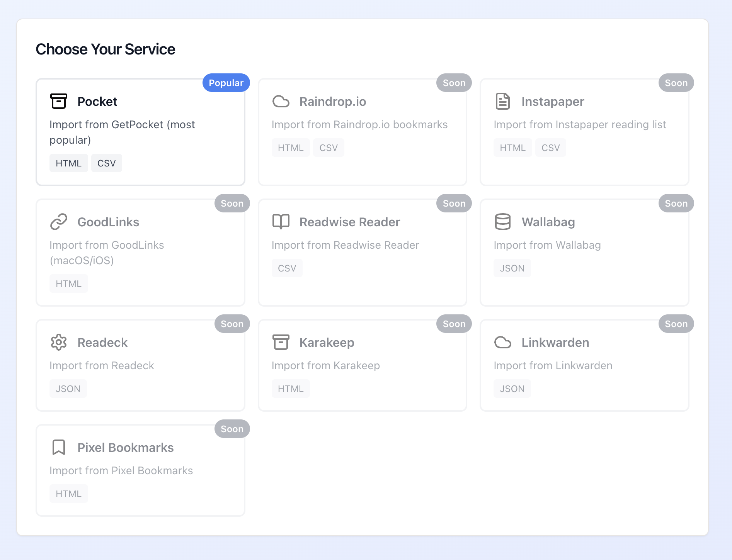This screenshot has width=732, height=560.
Task: Click the Raindrop.io cloud icon
Action: point(281,101)
